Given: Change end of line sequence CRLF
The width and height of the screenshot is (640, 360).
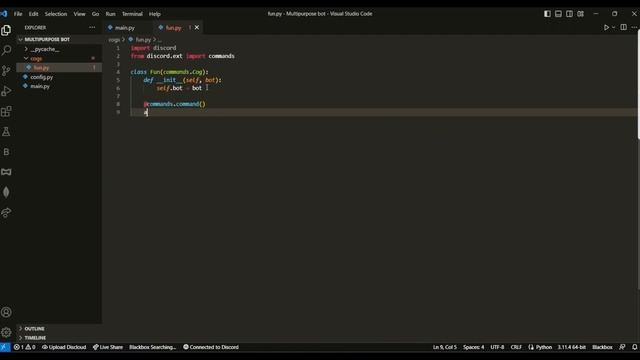Looking at the screenshot, I should (x=516, y=347).
